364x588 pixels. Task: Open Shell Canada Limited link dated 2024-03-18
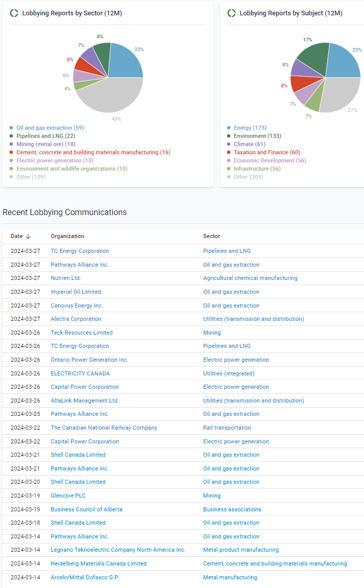(x=78, y=523)
